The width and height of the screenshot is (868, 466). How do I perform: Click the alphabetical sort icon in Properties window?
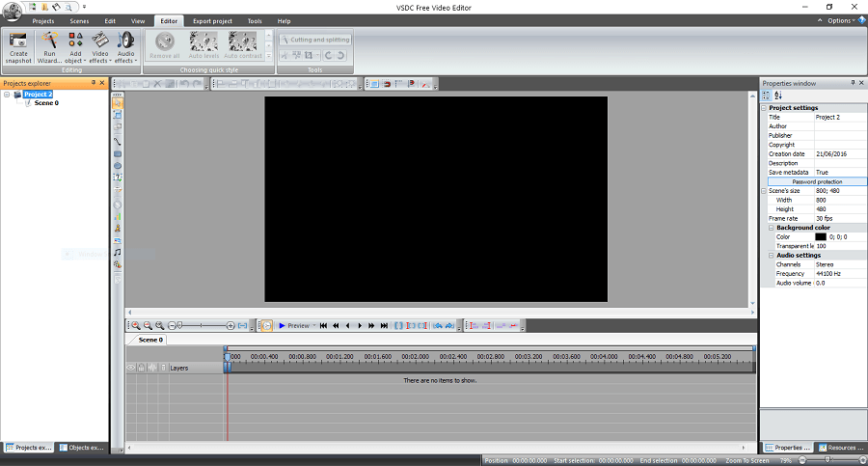point(778,96)
